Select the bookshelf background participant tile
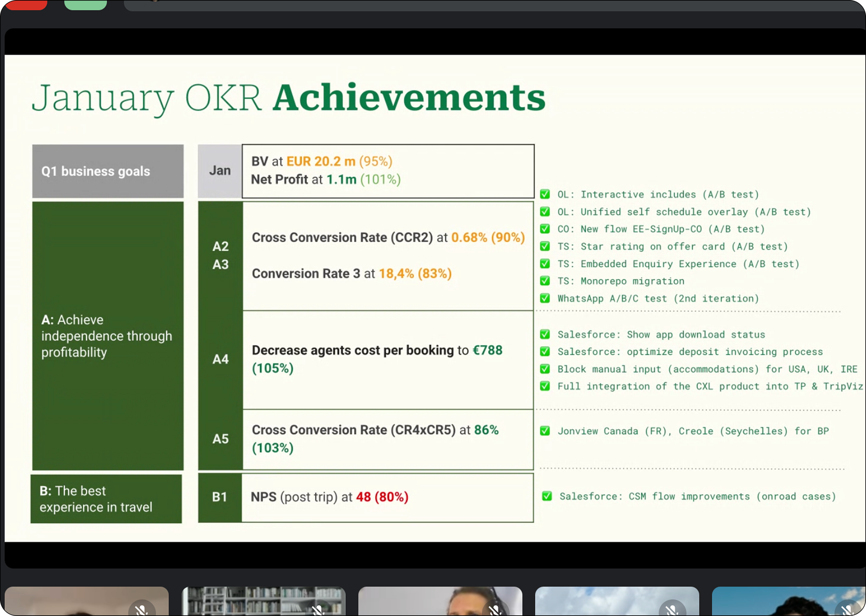Viewport: 866px width, 616px height. [x=264, y=601]
